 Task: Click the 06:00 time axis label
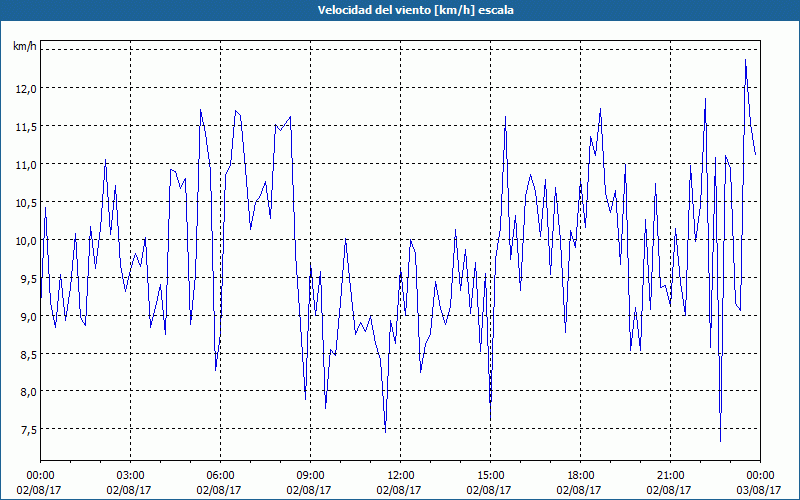tap(220, 476)
